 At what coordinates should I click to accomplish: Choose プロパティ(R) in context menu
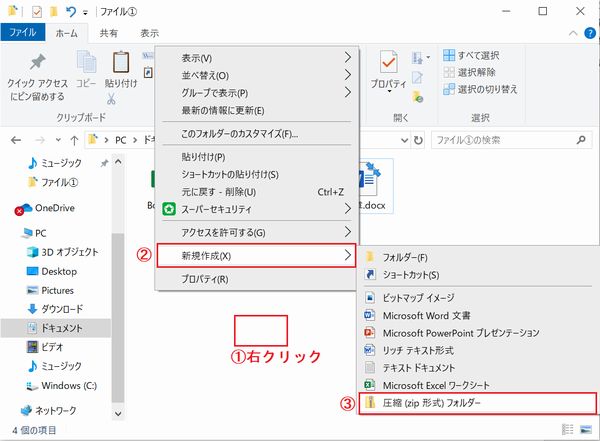tap(256, 279)
